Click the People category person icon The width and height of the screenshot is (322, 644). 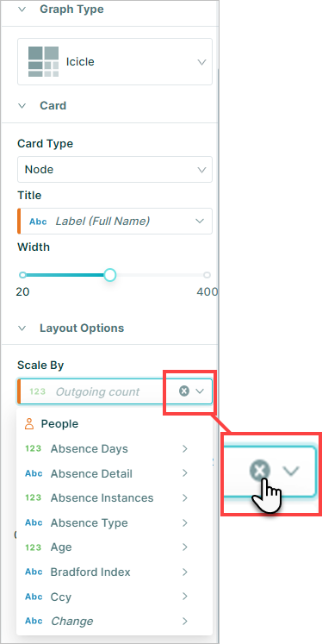(29, 424)
